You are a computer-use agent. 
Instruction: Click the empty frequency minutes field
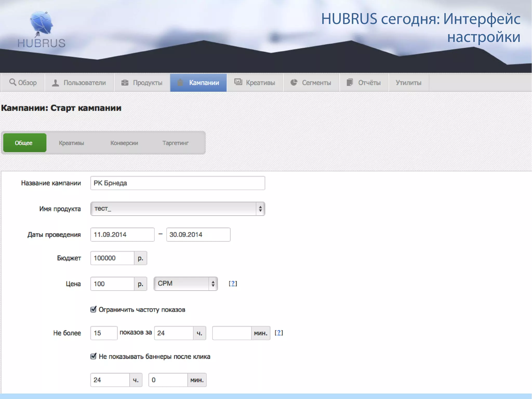click(x=232, y=333)
